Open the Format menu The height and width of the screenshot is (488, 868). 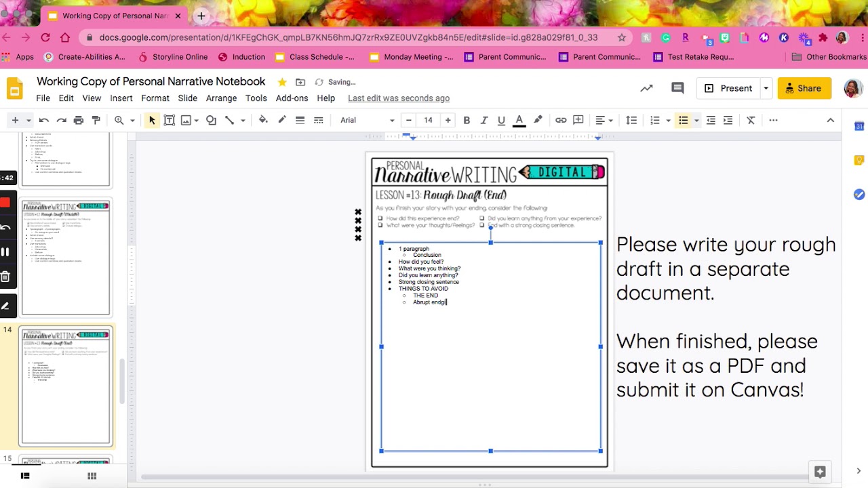[155, 98]
